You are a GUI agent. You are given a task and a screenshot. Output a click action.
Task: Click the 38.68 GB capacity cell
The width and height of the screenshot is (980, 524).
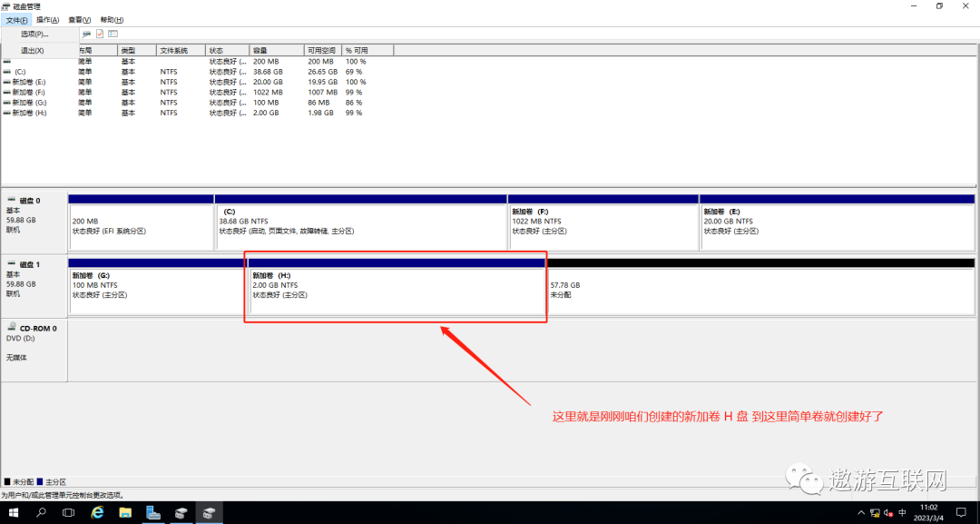pos(268,72)
